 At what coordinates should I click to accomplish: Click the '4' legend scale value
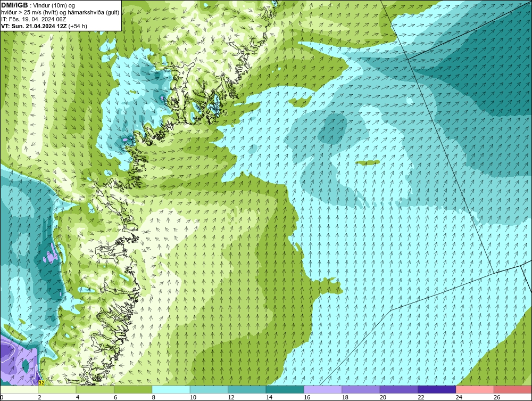(78, 397)
